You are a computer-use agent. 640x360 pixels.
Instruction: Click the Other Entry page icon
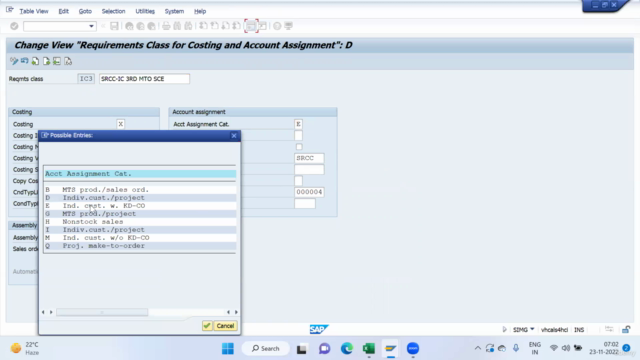[68, 61]
